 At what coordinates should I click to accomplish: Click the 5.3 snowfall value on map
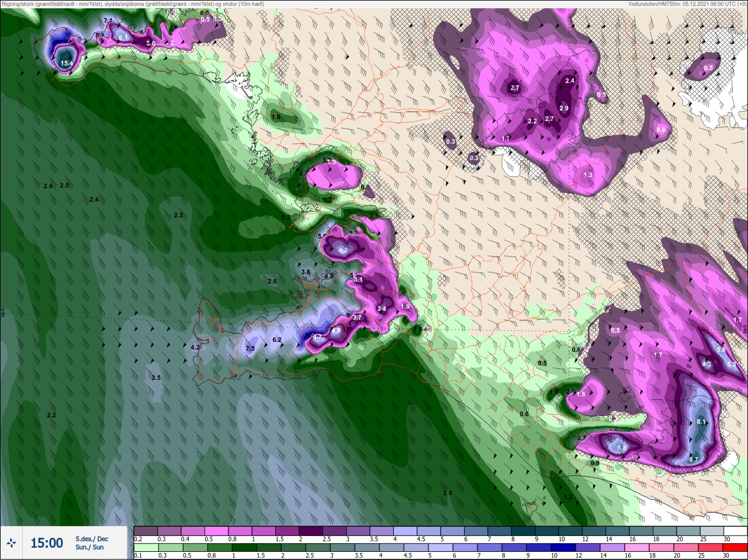point(732,364)
